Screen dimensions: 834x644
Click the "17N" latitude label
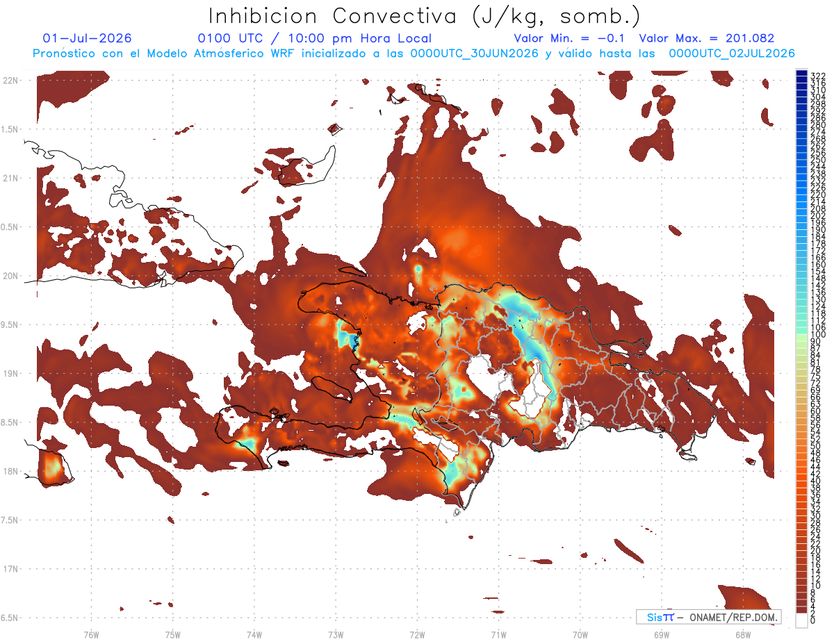[x=10, y=569]
